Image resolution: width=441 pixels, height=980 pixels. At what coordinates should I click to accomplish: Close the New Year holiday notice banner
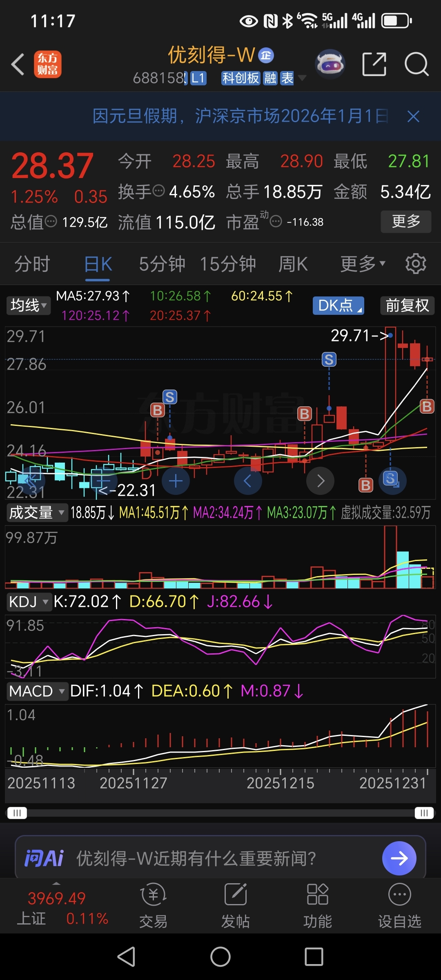(x=413, y=117)
